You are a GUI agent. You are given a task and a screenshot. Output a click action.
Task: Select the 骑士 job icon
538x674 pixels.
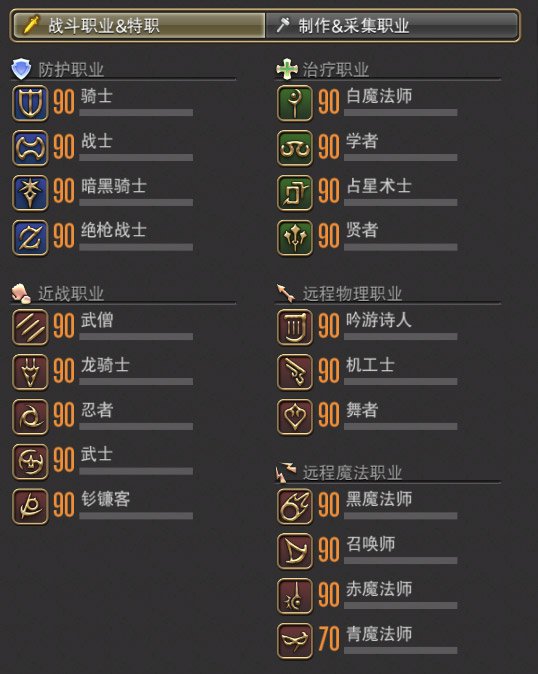click(x=30, y=103)
